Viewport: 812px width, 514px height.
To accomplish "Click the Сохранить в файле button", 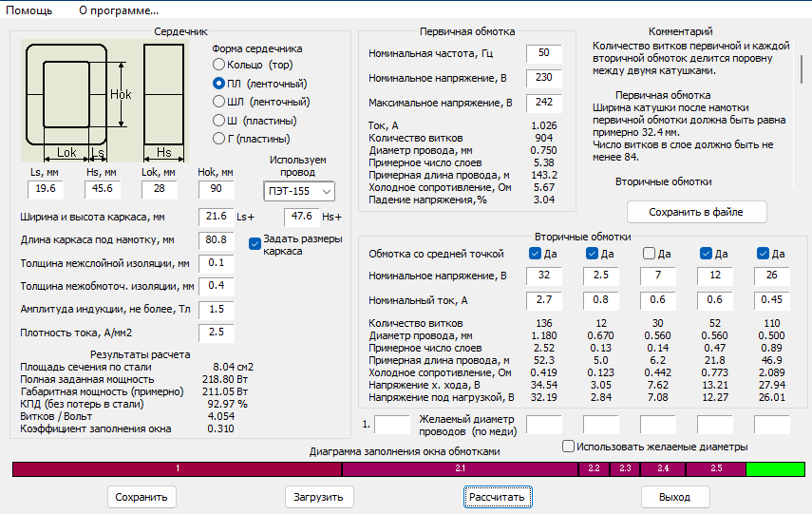I will point(696,211).
